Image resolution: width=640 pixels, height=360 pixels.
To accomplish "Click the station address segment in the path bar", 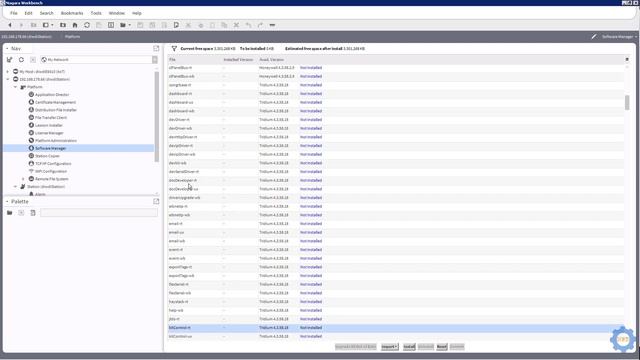I will (27, 37).
